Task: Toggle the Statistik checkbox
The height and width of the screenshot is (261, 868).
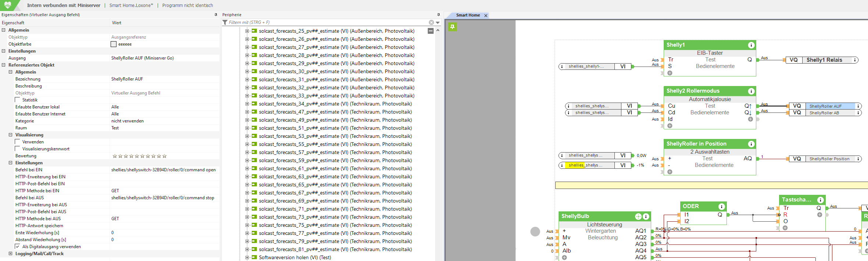Action: click(x=18, y=100)
